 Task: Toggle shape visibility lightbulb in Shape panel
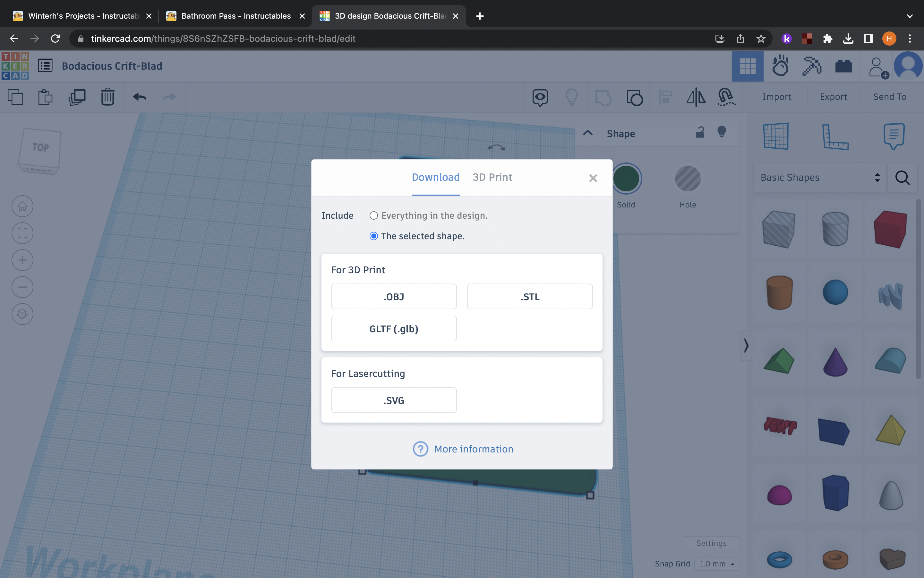point(722,132)
